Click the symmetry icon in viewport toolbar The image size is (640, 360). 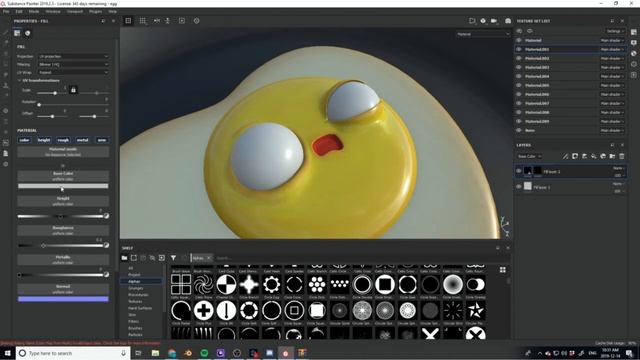tap(157, 21)
